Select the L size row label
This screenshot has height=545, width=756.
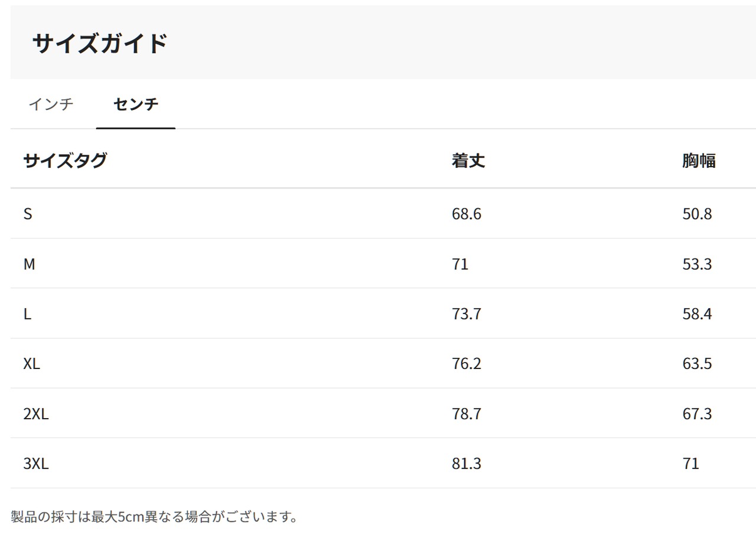click(x=27, y=314)
